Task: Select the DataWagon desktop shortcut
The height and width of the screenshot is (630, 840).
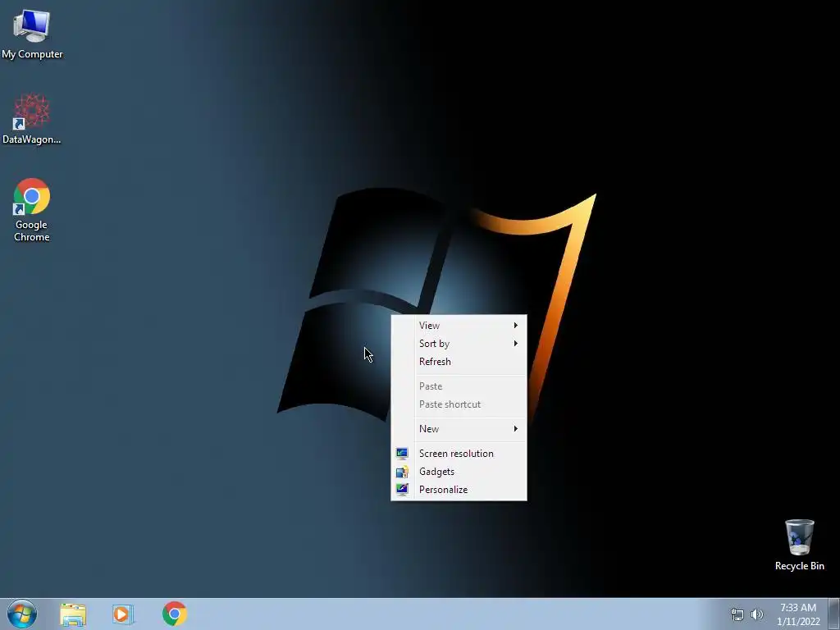Action: [32, 118]
